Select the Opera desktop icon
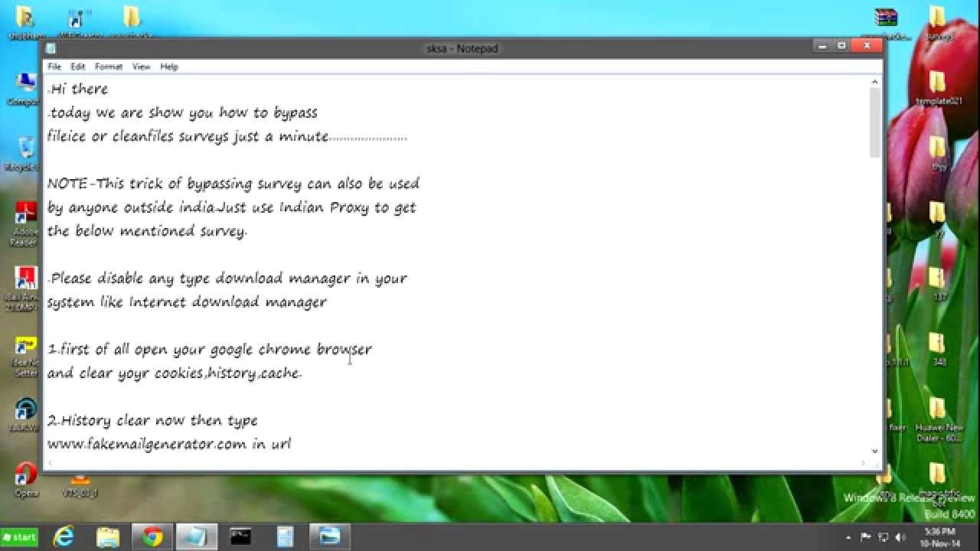 [26, 480]
